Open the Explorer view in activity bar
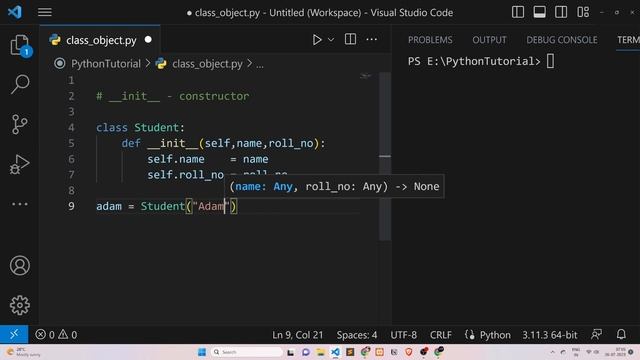 (x=20, y=45)
